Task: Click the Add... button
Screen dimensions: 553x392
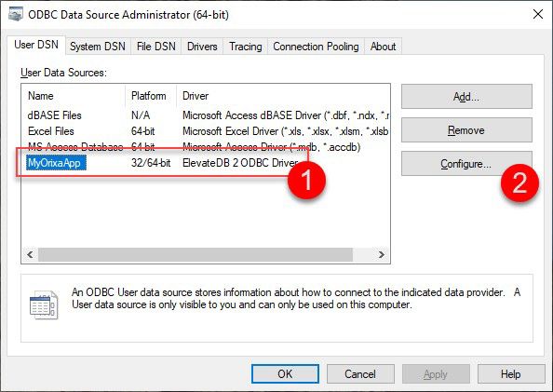Action: click(x=466, y=96)
